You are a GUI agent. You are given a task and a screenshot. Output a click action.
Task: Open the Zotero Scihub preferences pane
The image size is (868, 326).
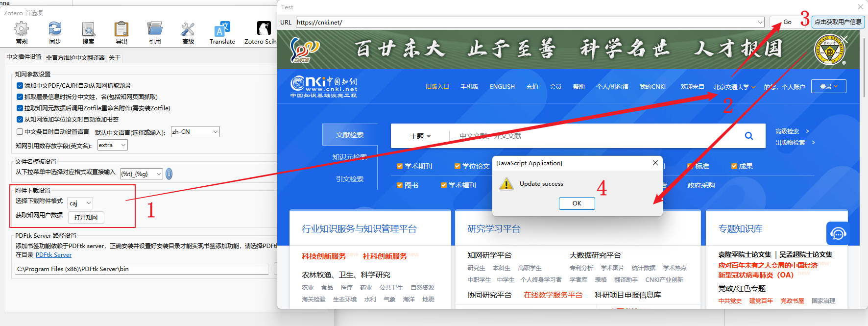(262, 33)
